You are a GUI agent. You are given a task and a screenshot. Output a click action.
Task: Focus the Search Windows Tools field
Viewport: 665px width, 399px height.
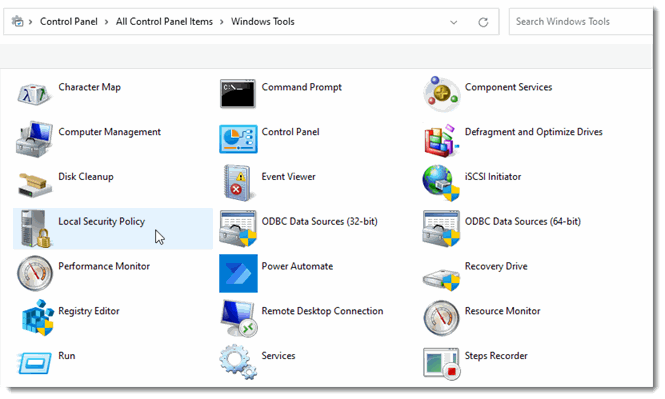point(581,22)
